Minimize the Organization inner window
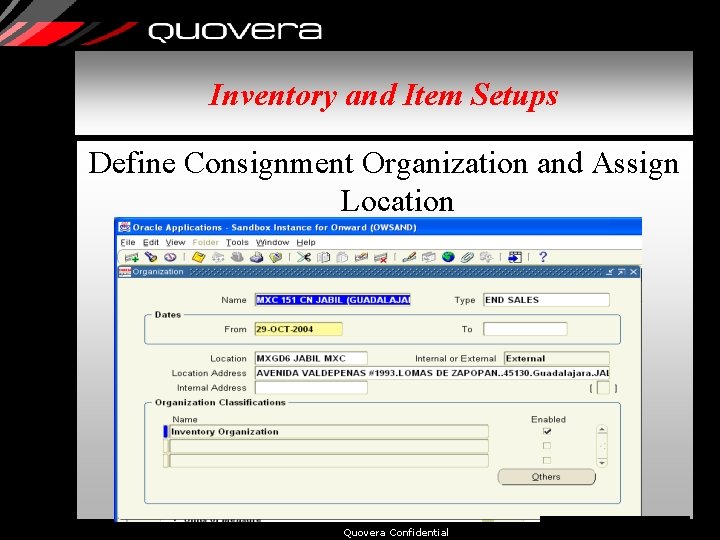This screenshot has width=720, height=540. (609, 272)
